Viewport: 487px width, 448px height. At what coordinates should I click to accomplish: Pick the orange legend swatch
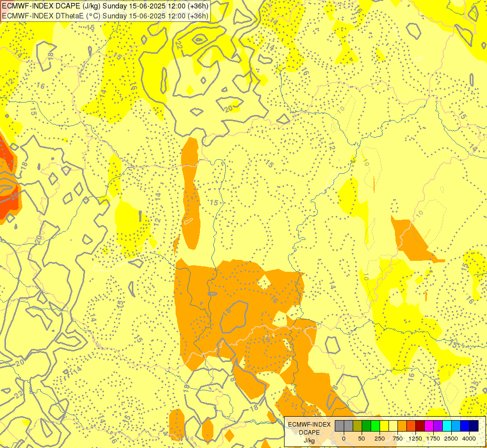point(402,426)
